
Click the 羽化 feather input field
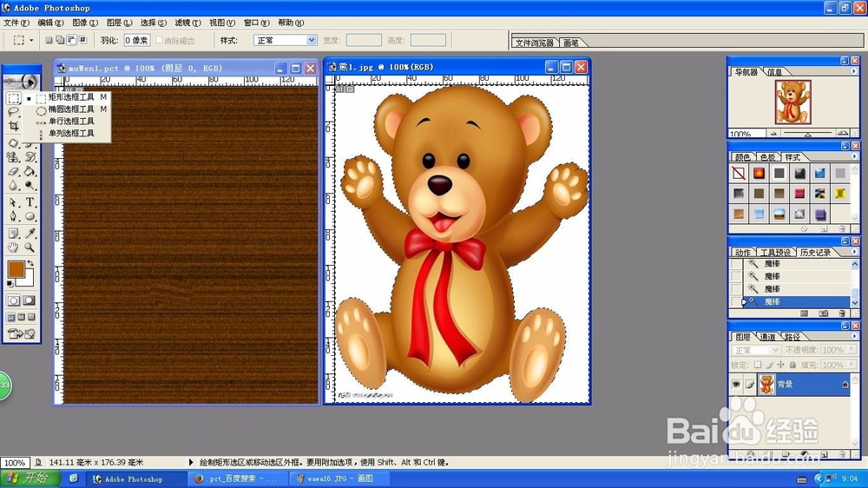(x=137, y=41)
